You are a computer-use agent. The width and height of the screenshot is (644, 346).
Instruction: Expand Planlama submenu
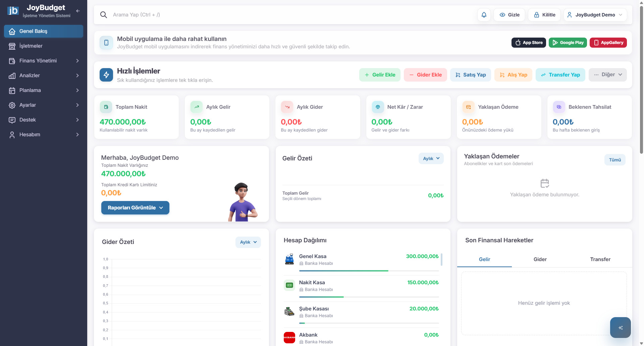(44, 90)
